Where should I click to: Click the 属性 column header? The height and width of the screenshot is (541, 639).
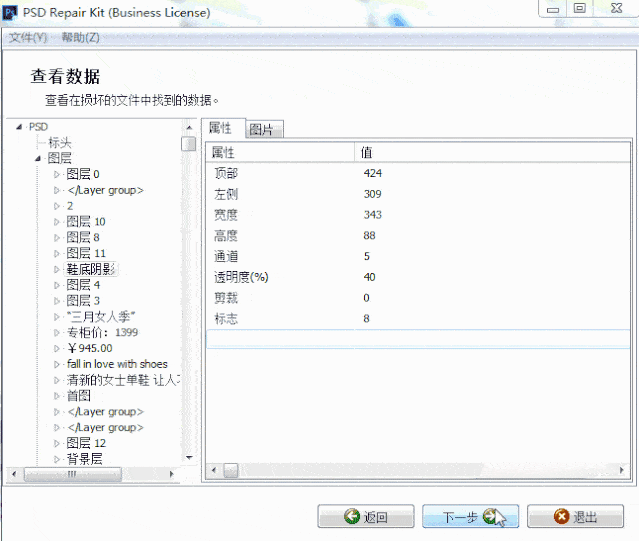click(280, 152)
